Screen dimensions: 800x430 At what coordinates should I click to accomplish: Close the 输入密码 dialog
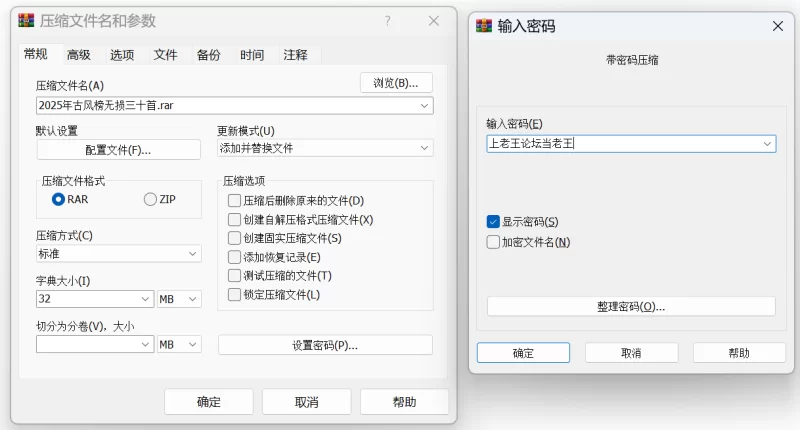pyautogui.click(x=777, y=25)
